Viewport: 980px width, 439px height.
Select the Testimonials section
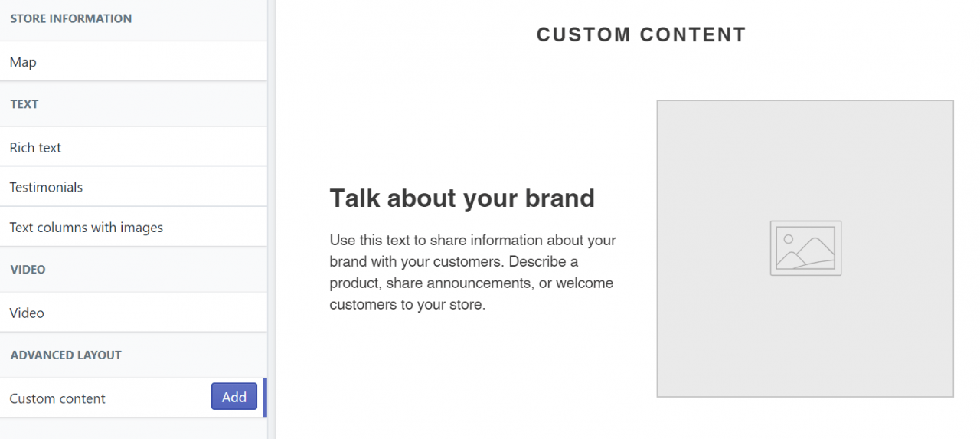point(133,187)
